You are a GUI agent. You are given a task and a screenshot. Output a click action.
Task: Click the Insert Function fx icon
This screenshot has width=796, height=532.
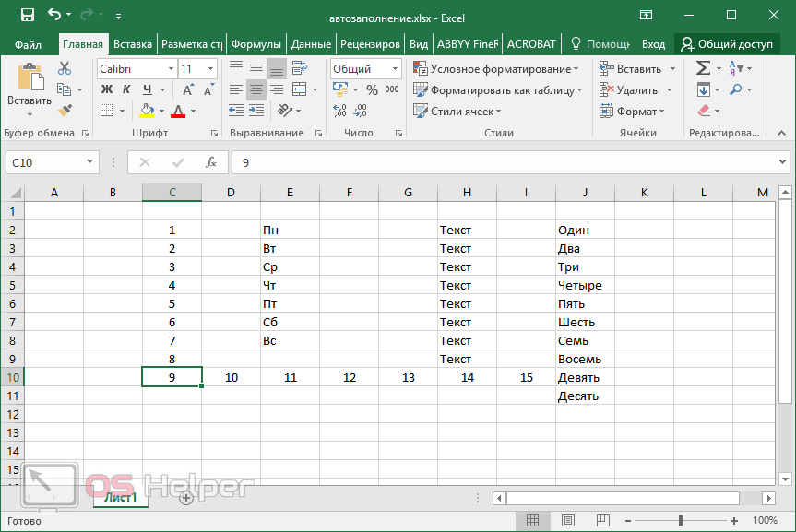click(211, 162)
